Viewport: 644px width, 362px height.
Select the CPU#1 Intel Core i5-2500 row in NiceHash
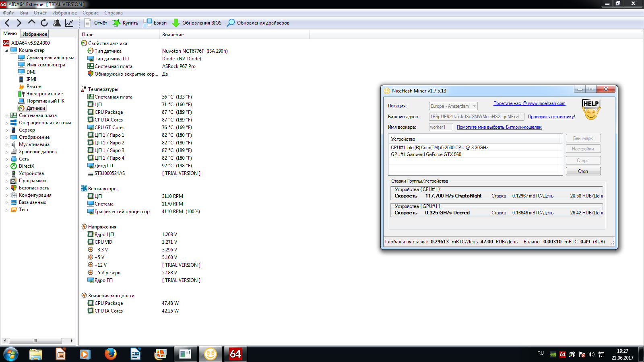[x=475, y=148]
